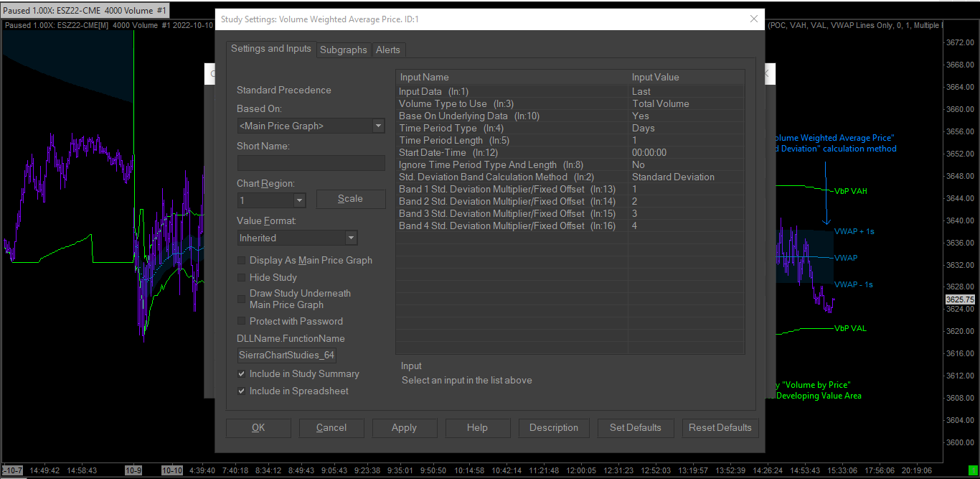The width and height of the screenshot is (980, 479).
Task: Select the Settings and Inputs tab
Action: tap(270, 48)
